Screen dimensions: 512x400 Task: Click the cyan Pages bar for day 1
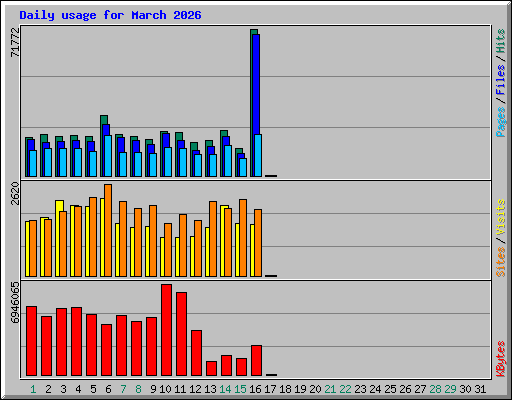pyautogui.click(x=33, y=163)
